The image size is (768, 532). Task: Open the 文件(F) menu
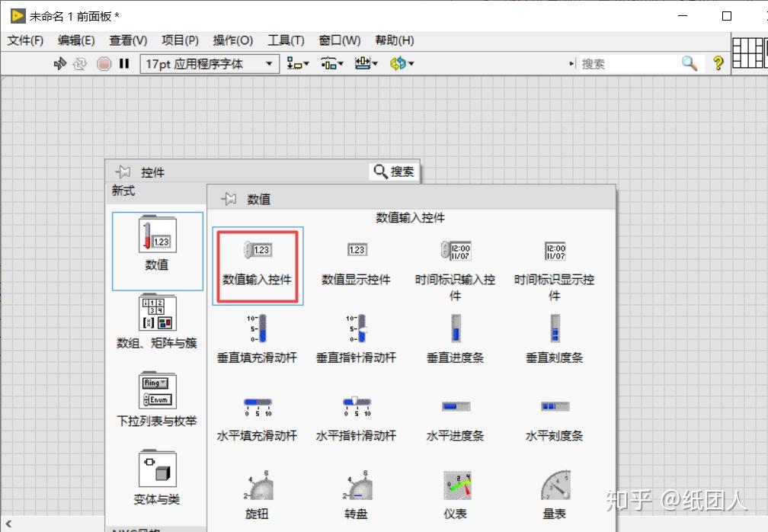[25, 40]
